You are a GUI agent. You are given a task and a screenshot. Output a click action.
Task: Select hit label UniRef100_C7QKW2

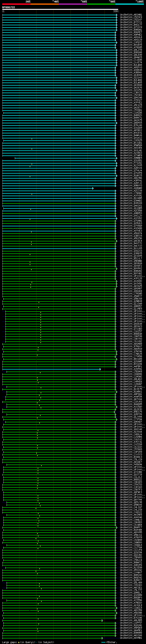point(131,193)
